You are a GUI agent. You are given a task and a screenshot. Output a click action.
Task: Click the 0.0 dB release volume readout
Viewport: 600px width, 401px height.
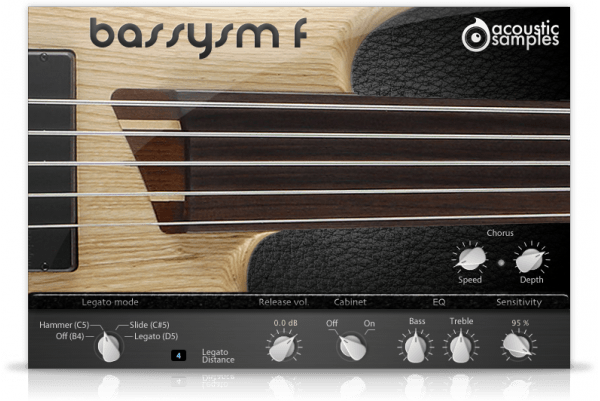click(x=284, y=323)
